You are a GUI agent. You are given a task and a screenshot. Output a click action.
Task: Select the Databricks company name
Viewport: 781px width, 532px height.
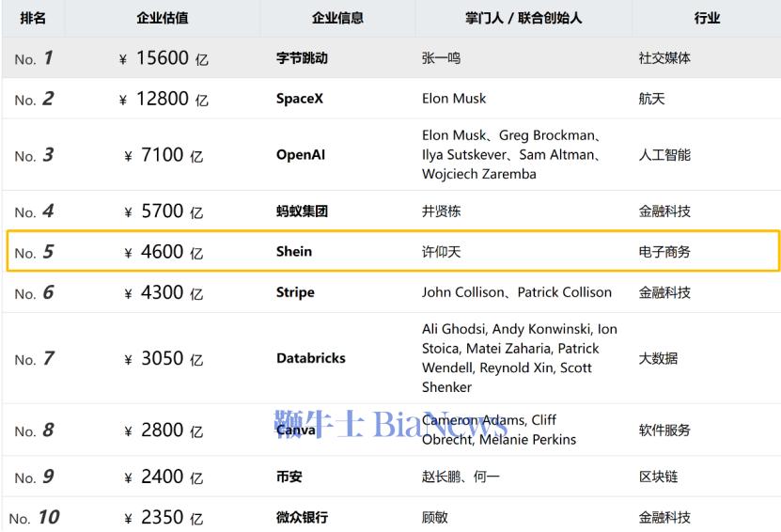(x=311, y=358)
